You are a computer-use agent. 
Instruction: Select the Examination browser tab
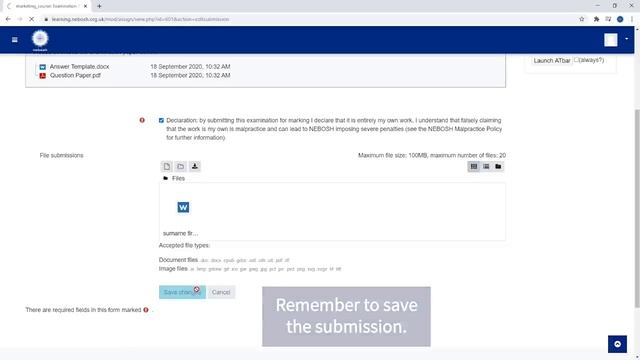click(46, 6)
